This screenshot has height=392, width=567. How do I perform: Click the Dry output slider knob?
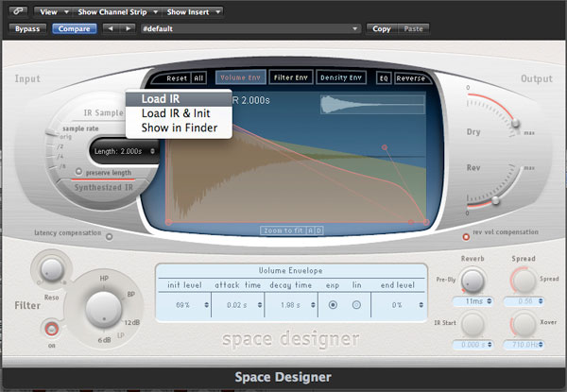point(515,123)
